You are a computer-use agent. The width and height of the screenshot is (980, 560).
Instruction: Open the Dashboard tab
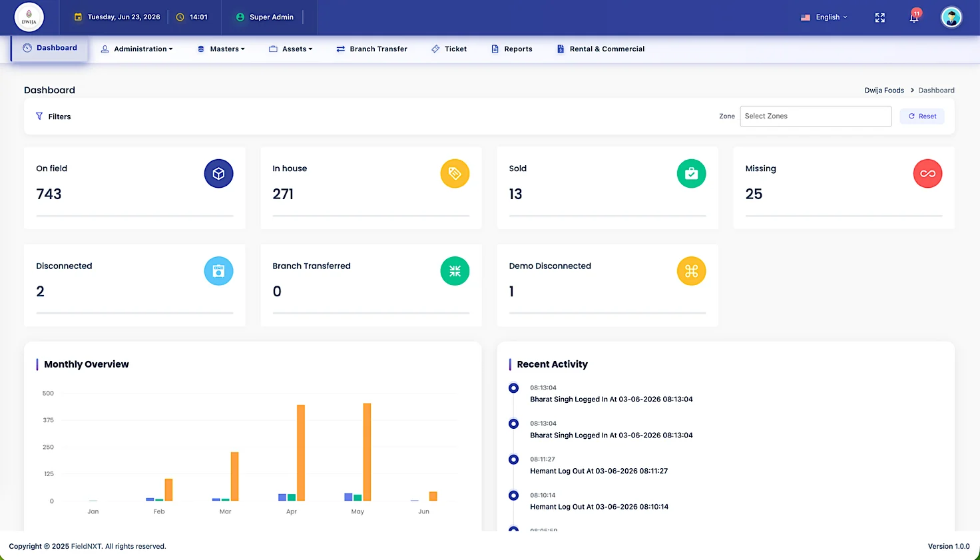(x=50, y=48)
